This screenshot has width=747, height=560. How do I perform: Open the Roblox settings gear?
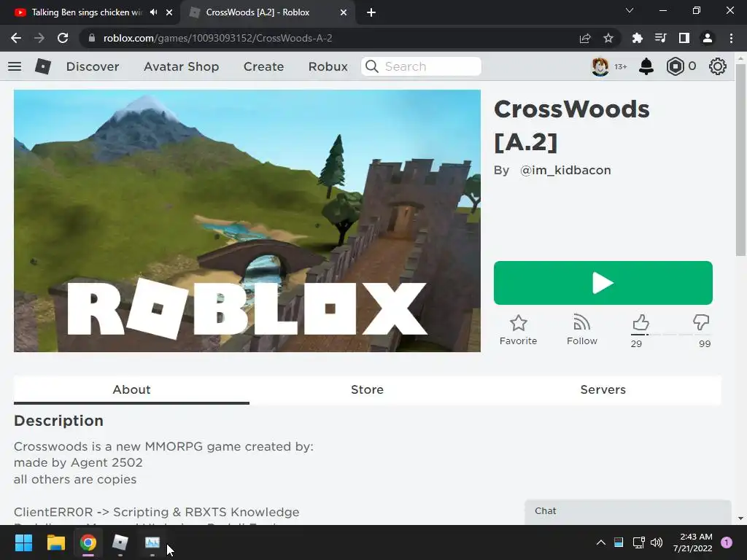tap(718, 66)
